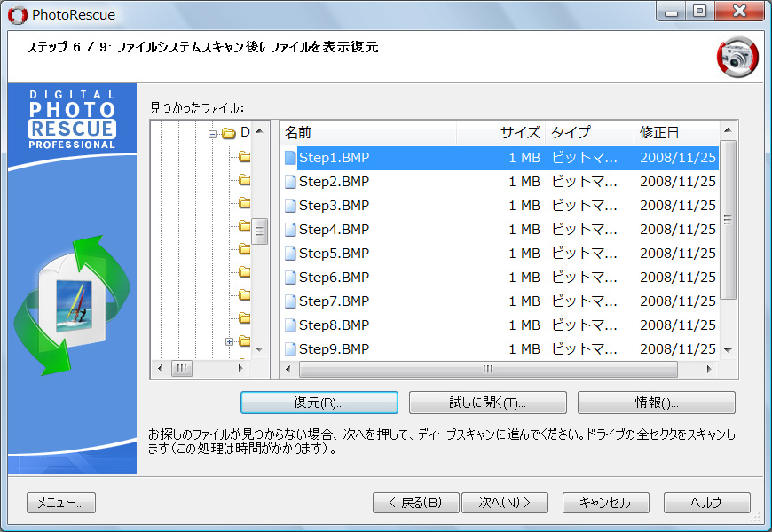Image resolution: width=772 pixels, height=532 pixels.
Task: Proceed with 次へ(N) button
Action: (505, 503)
